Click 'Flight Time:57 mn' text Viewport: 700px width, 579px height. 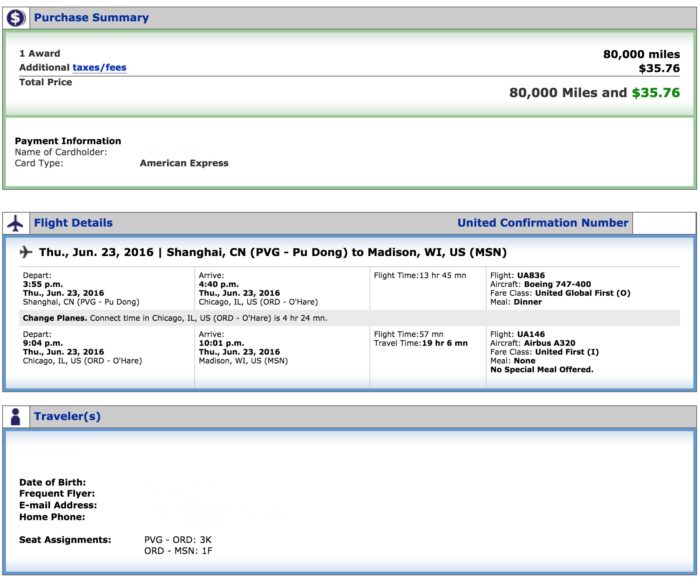pos(408,334)
